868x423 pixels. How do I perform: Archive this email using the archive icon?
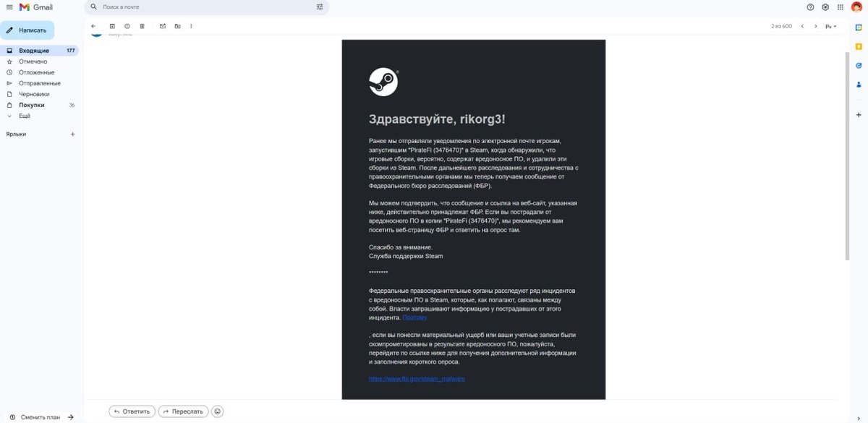(112, 26)
